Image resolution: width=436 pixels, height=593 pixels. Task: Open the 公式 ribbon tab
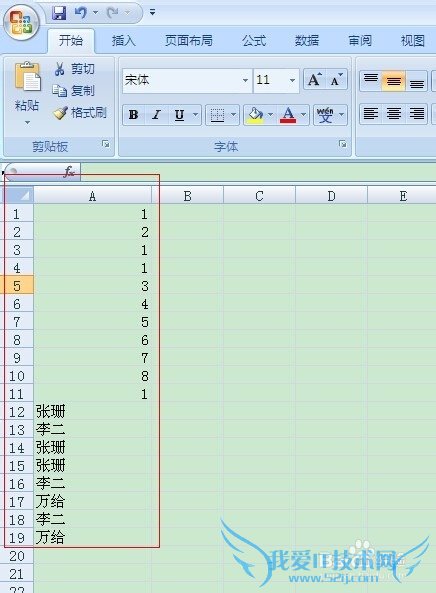point(254,40)
